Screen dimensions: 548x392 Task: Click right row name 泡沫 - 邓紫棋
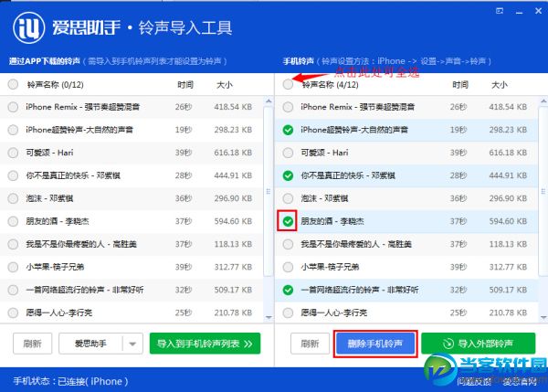[324, 198]
